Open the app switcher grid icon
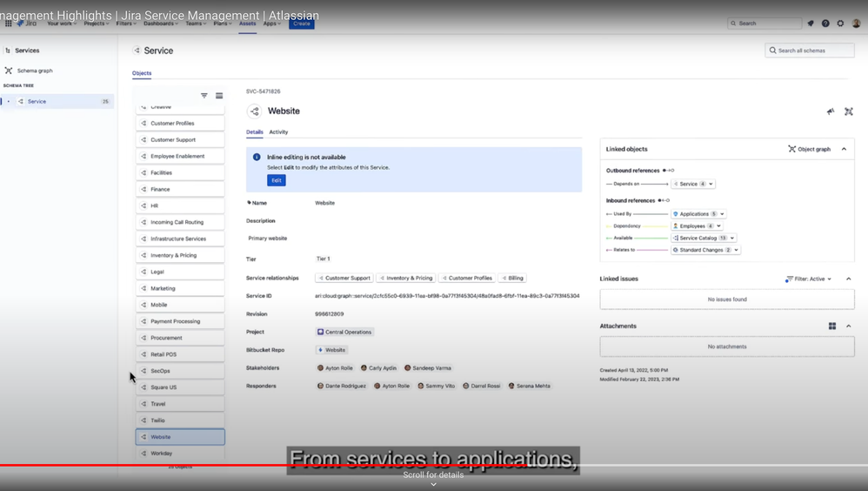 pos(9,24)
